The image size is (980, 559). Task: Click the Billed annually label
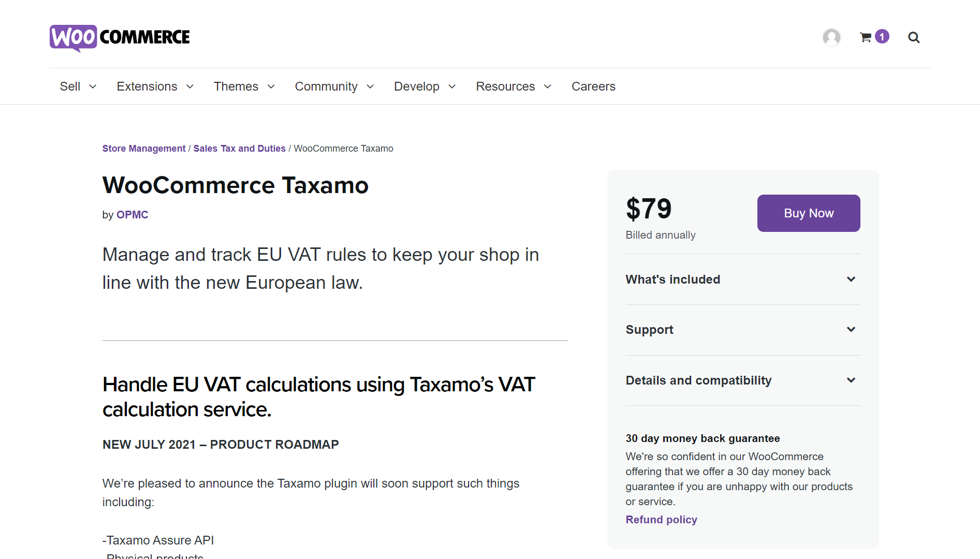coord(661,235)
